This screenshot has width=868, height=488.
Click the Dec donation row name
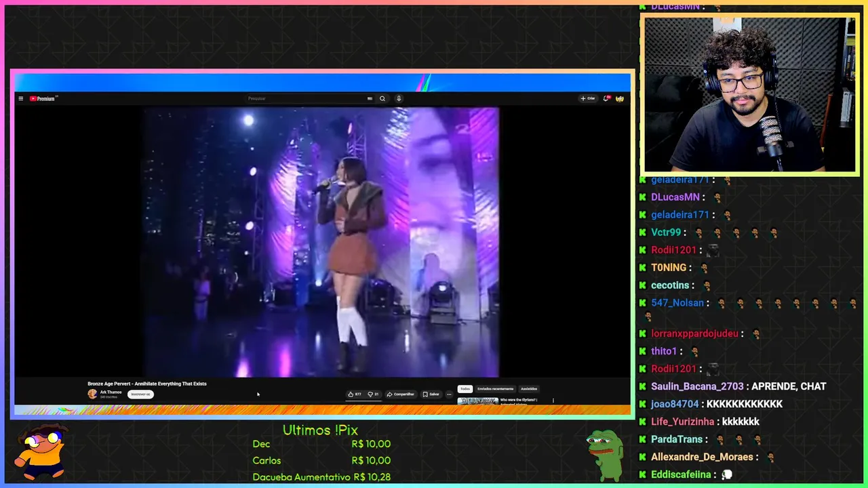click(261, 444)
